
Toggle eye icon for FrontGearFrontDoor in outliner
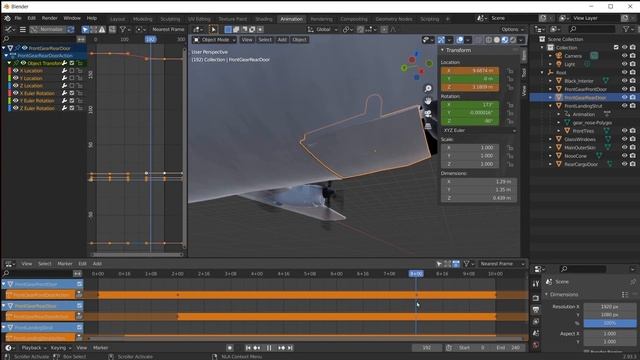coord(624,89)
